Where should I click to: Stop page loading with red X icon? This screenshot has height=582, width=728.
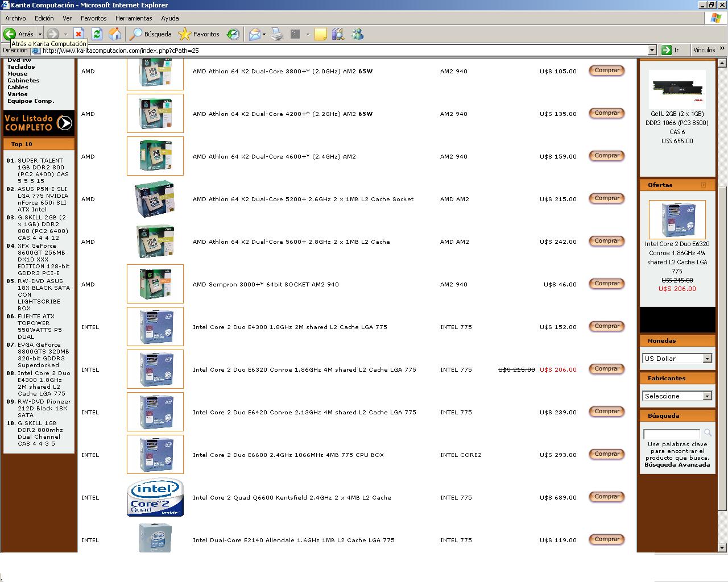[78, 34]
